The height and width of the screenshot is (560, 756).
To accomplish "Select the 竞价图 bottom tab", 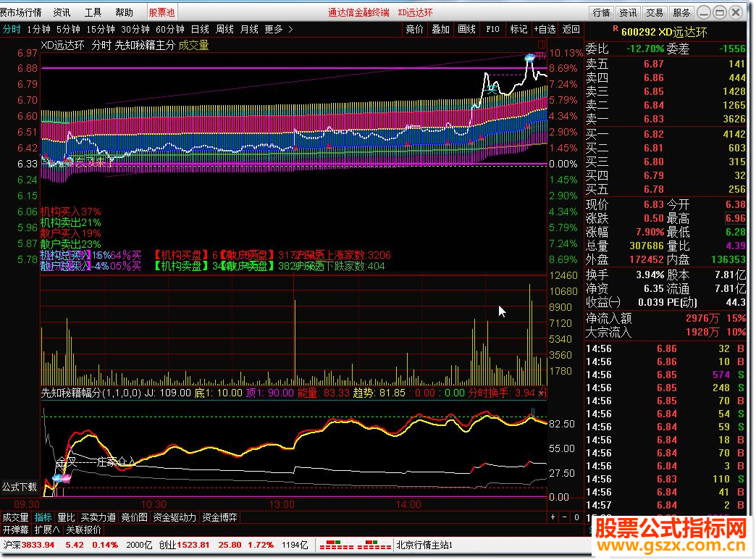I will [134, 517].
